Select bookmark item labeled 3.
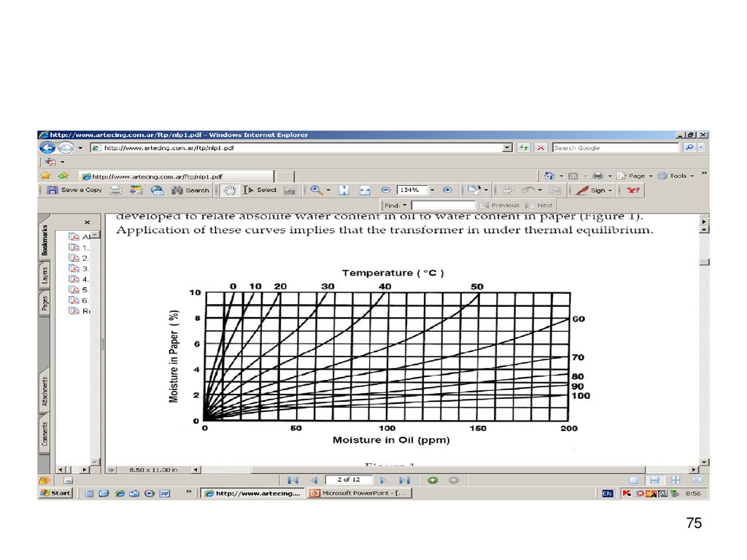Viewport: 747px width, 560px height. [79, 268]
